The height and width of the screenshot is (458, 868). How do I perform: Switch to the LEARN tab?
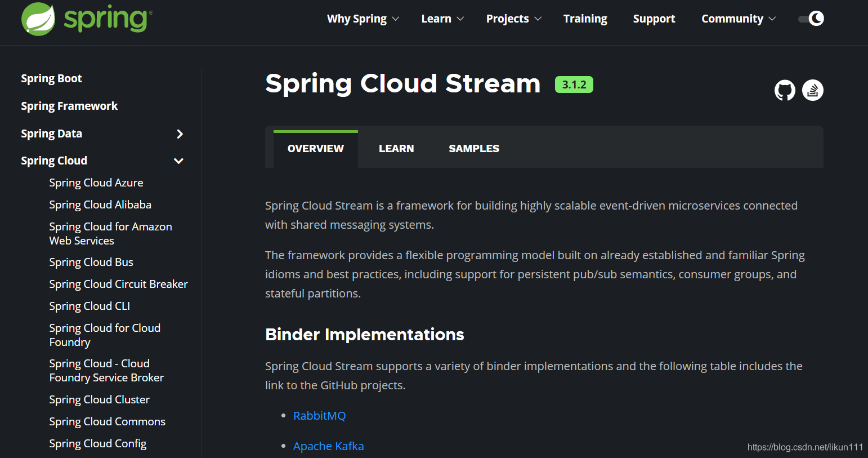point(396,149)
